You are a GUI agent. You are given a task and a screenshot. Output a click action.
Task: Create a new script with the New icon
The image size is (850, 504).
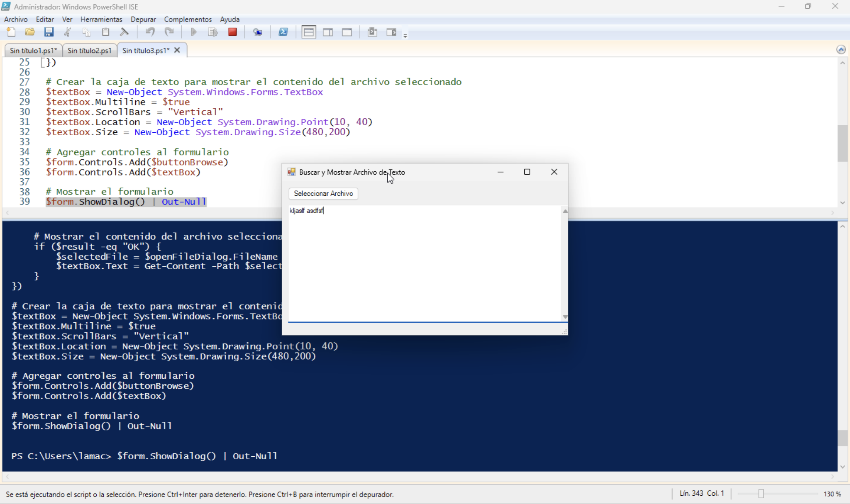[x=11, y=32]
